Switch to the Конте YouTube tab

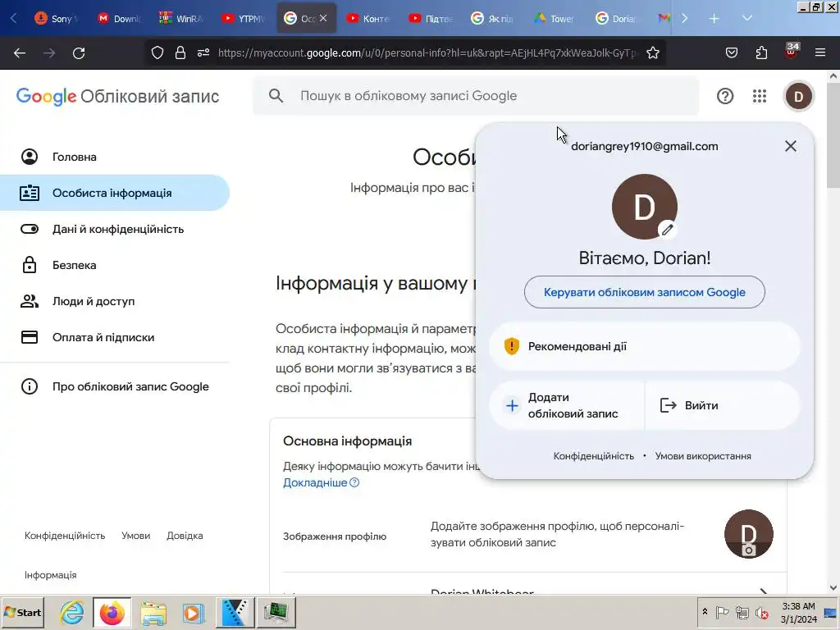point(368,19)
